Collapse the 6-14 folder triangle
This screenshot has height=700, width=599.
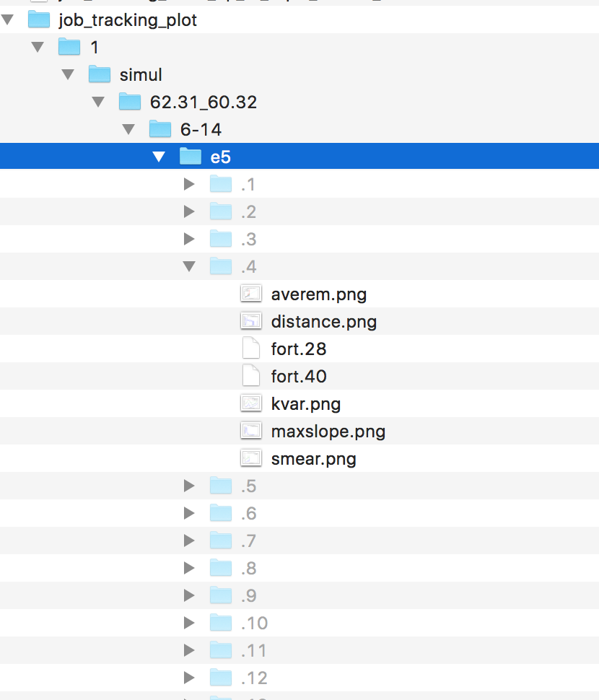click(129, 129)
